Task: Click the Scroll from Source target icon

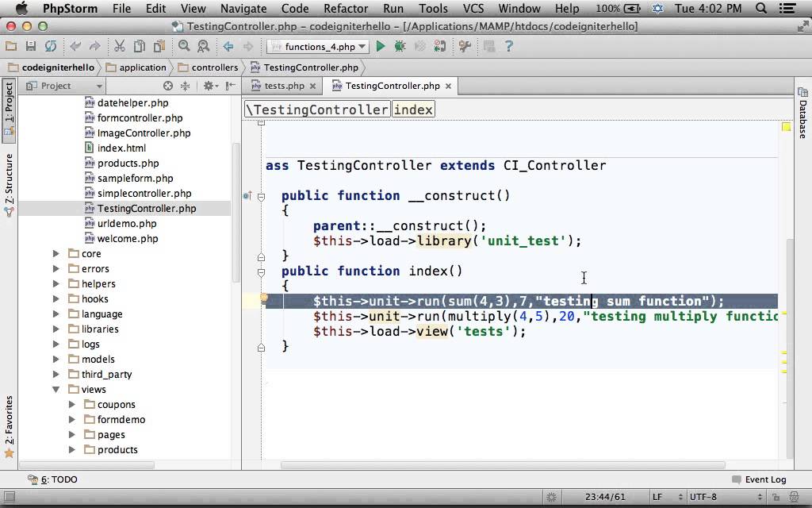Action: [168, 86]
